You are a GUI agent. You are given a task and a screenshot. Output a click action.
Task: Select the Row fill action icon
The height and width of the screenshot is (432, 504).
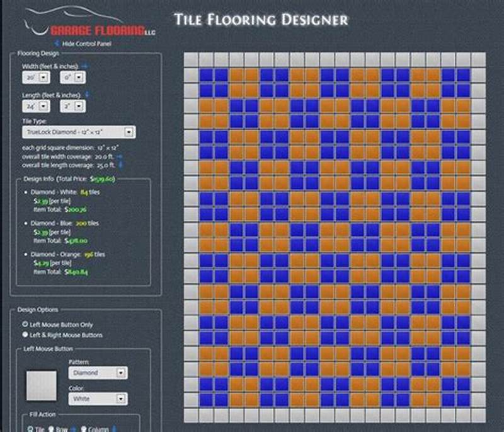pos(52,429)
